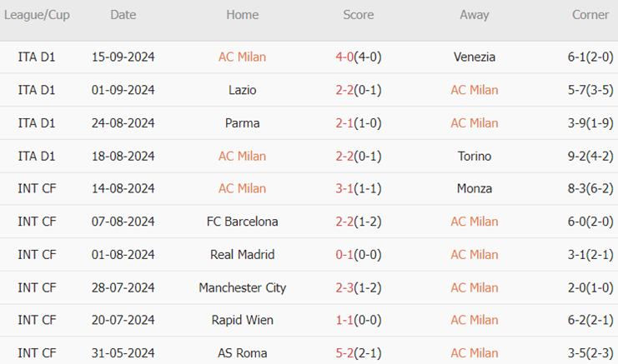Image resolution: width=618 pixels, height=364 pixels.
Task: Open AS Roma team page
Action: (242, 353)
